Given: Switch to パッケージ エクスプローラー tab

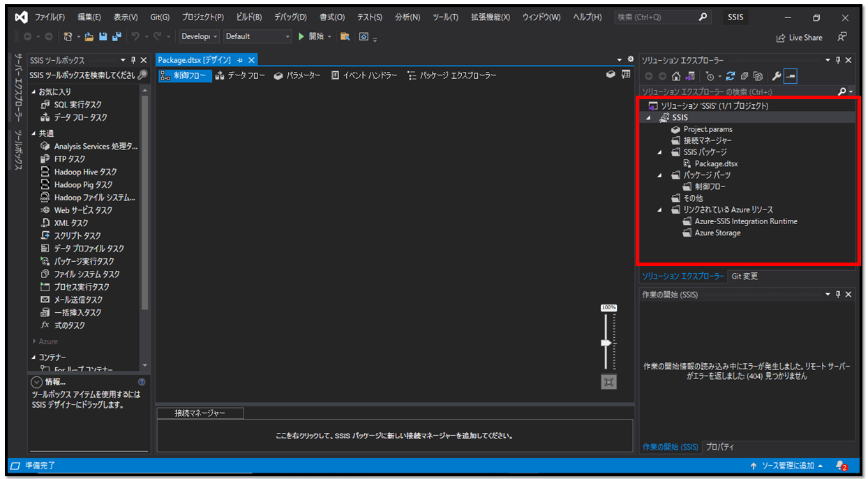Looking at the screenshot, I should coord(451,75).
